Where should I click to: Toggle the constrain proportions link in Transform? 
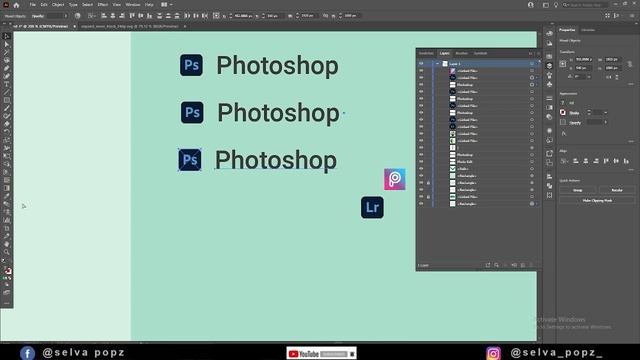click(x=630, y=64)
